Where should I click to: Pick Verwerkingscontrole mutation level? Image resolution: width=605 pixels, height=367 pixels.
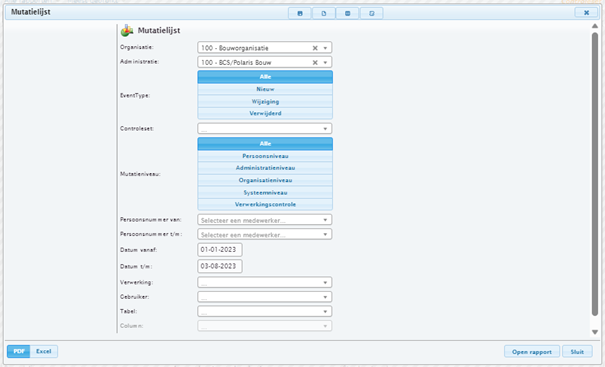pos(265,205)
